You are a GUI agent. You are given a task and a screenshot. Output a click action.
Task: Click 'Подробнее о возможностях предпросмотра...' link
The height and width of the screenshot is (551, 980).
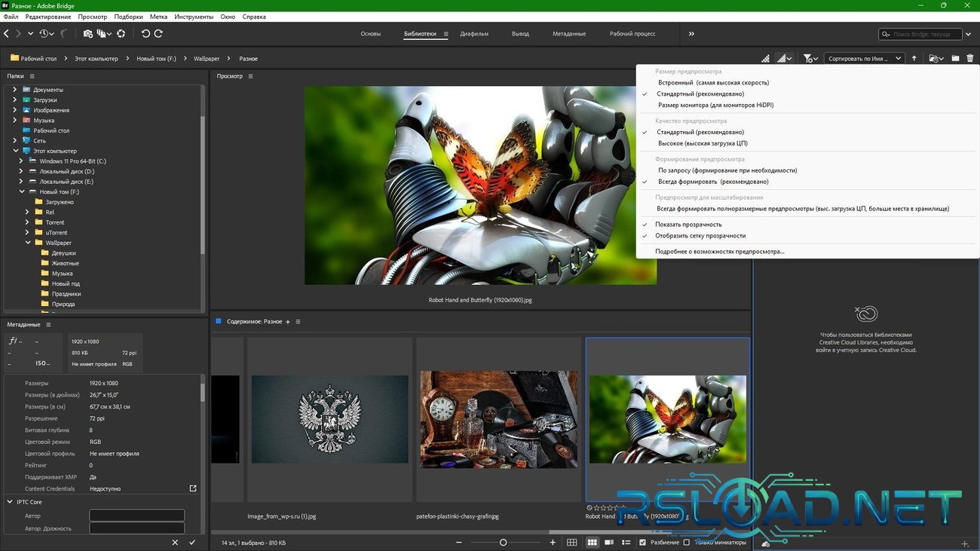[720, 250]
